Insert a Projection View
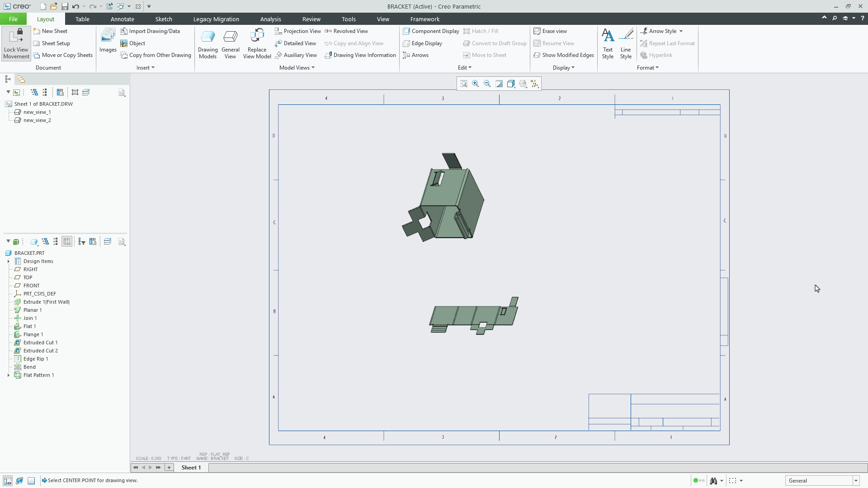Image resolution: width=868 pixels, height=488 pixels. point(298,31)
